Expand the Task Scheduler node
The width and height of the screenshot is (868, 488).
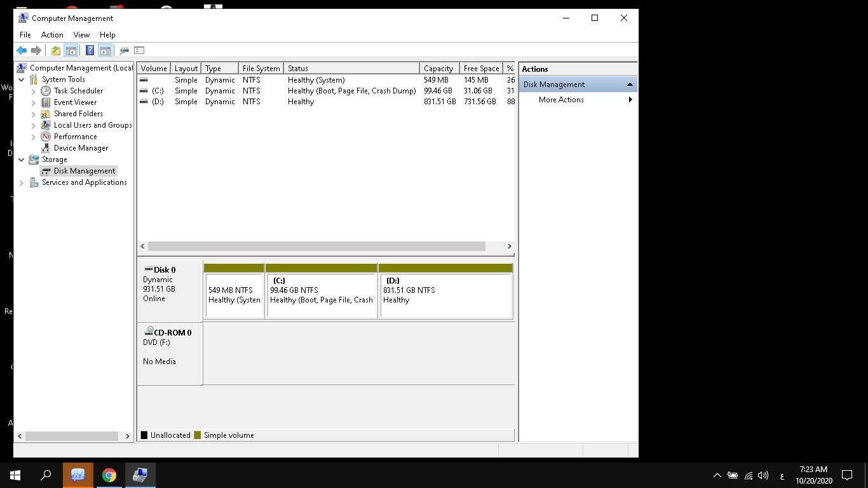[x=34, y=91]
